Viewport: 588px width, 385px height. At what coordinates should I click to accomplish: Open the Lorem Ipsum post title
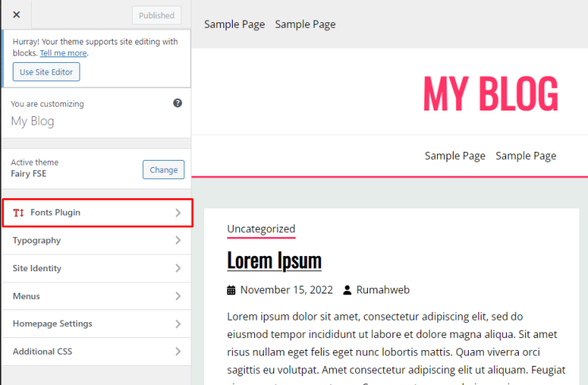(274, 260)
